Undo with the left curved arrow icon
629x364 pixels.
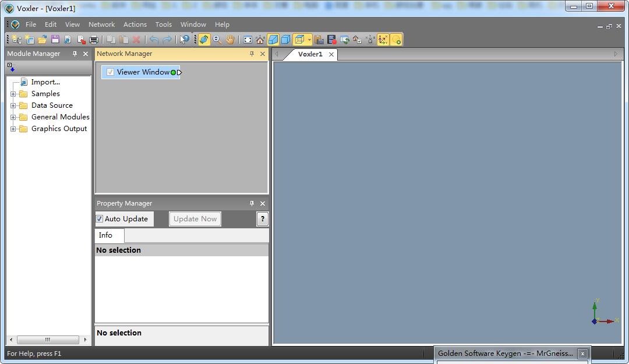pos(154,40)
